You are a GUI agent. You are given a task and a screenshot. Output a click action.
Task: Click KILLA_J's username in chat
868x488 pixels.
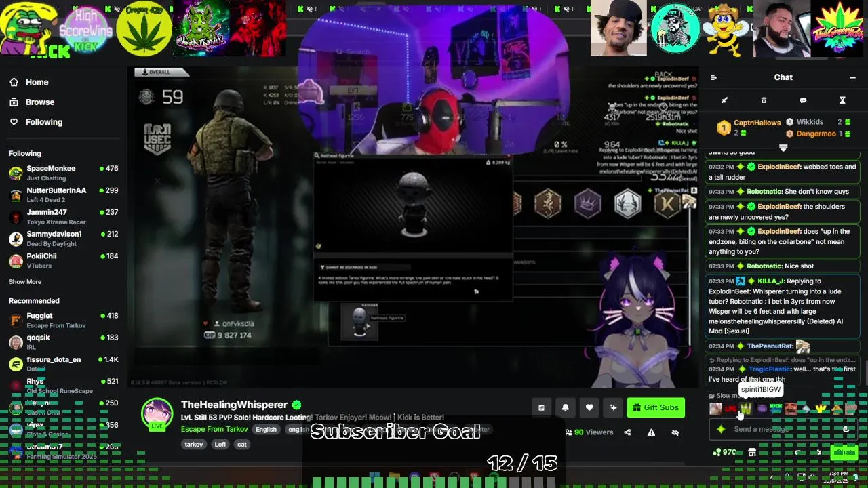pyautogui.click(x=771, y=281)
